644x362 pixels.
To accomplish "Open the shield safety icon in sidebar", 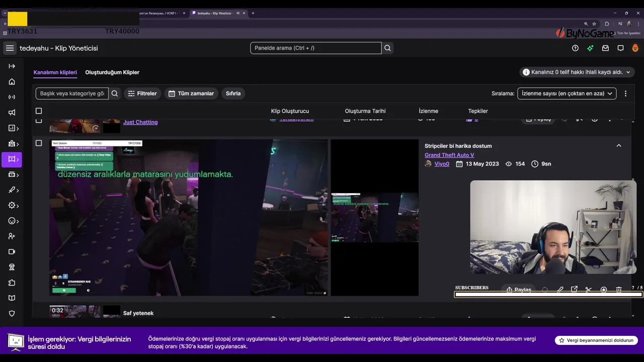I will [x=12, y=313].
